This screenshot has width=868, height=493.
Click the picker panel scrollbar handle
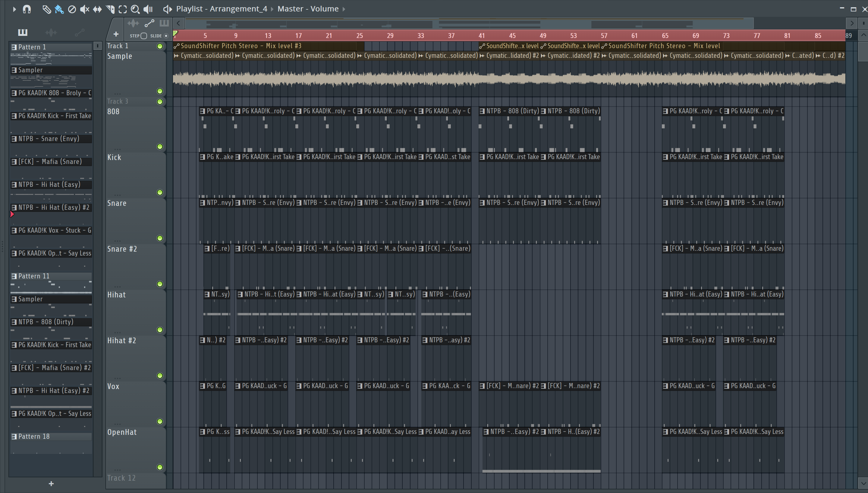click(x=97, y=46)
